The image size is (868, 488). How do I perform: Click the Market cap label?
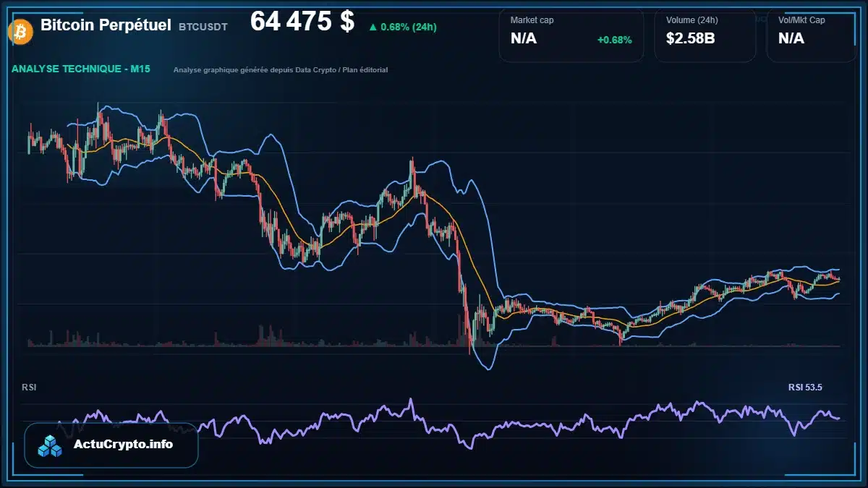click(532, 20)
